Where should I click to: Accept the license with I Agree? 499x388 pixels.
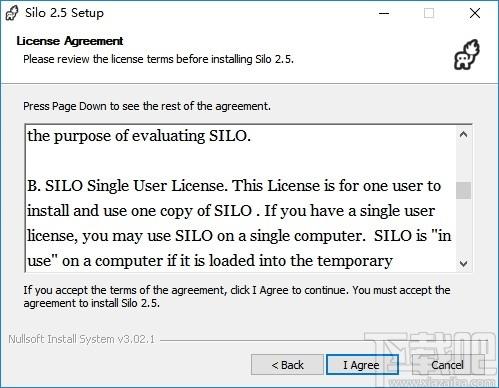click(362, 365)
